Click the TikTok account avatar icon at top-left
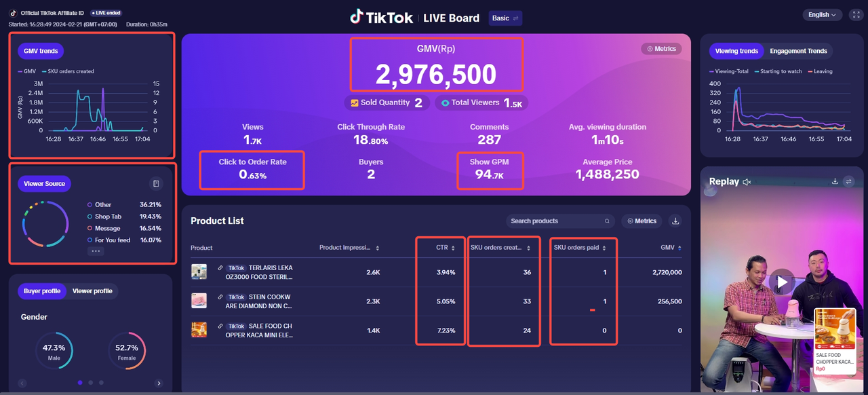The image size is (868, 395). point(13,13)
